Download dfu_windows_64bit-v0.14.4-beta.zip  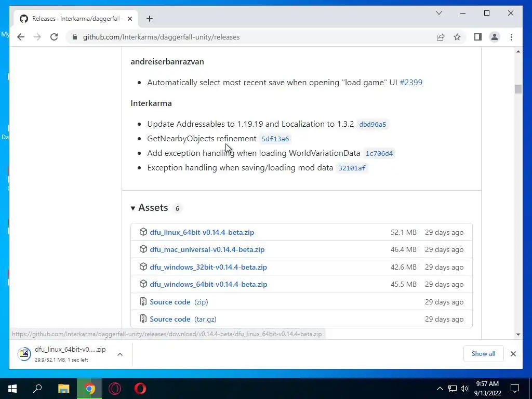208,284
